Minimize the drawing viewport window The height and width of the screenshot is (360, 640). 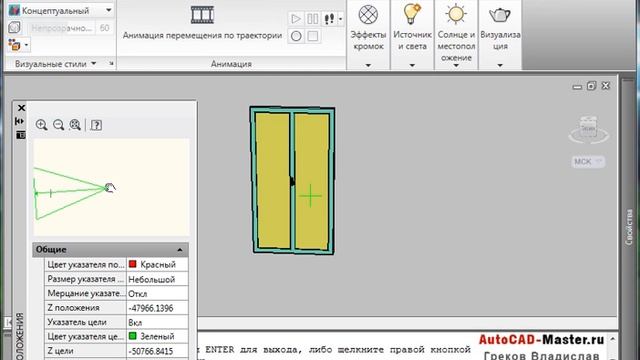(577, 86)
